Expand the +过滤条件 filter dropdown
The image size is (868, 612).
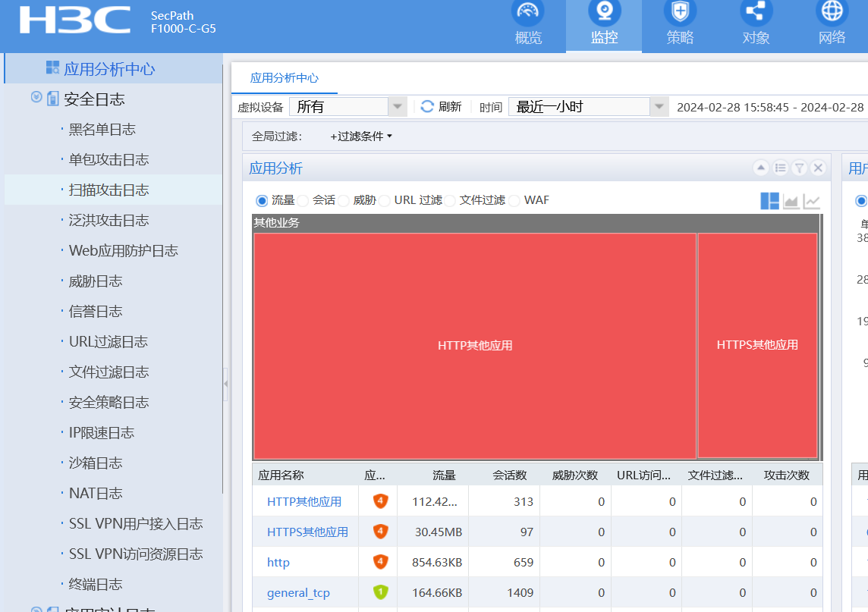[x=361, y=137]
